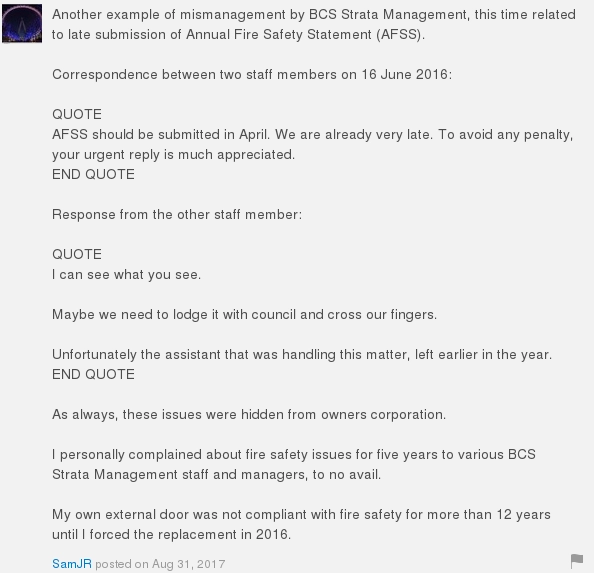Click the 'Unfortunately the assistant' sentence
Screen dimensions: 594x573
[x=302, y=354]
